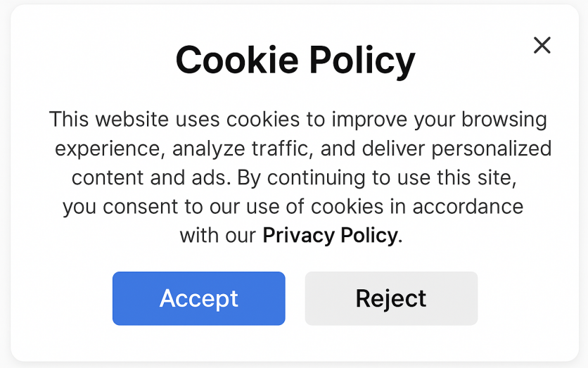Viewport: 588px width, 368px height.
Task: Dismiss the banner using the X icon
Action: tap(542, 46)
